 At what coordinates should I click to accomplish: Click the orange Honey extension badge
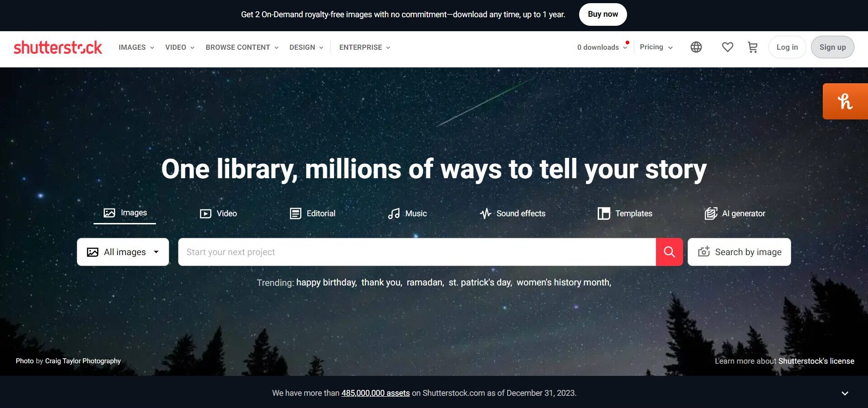(845, 101)
